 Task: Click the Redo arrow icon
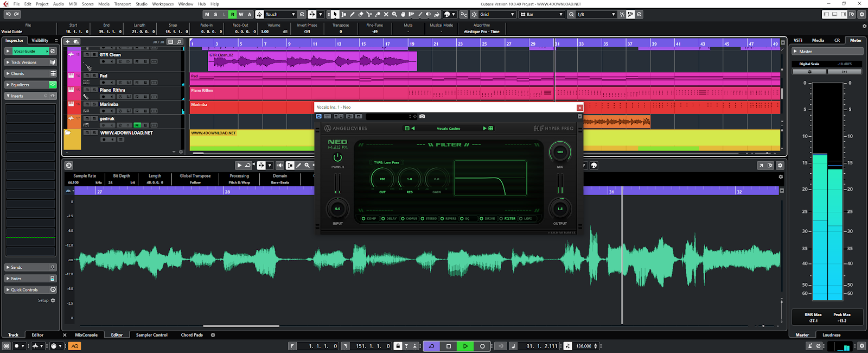[x=16, y=15]
